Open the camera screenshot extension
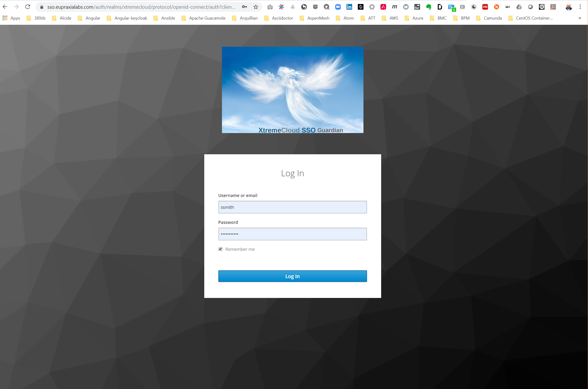 point(270,7)
